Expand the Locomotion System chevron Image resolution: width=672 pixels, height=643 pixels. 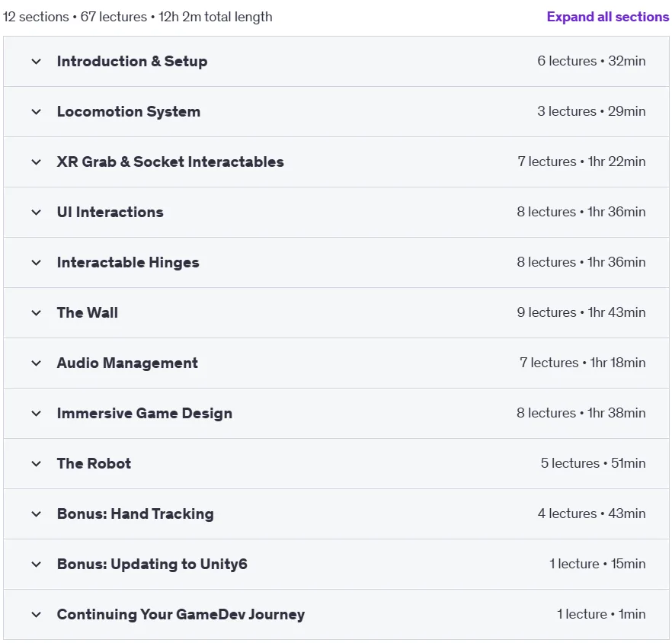click(x=37, y=112)
